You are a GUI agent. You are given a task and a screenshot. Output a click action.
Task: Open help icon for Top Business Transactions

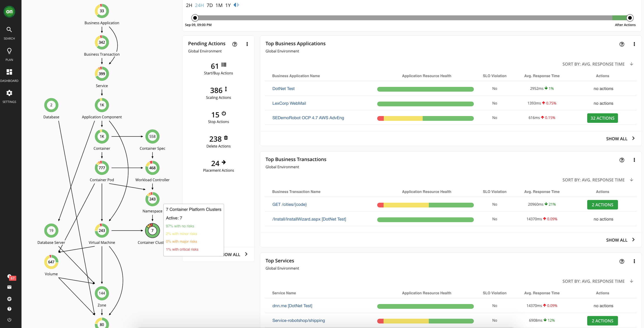click(622, 160)
